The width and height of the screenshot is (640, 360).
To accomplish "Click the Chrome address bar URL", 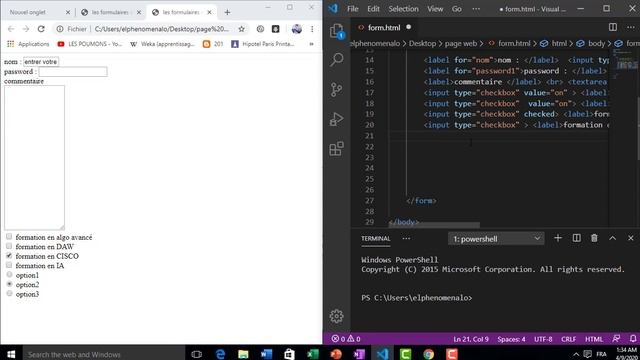I will tap(161, 29).
